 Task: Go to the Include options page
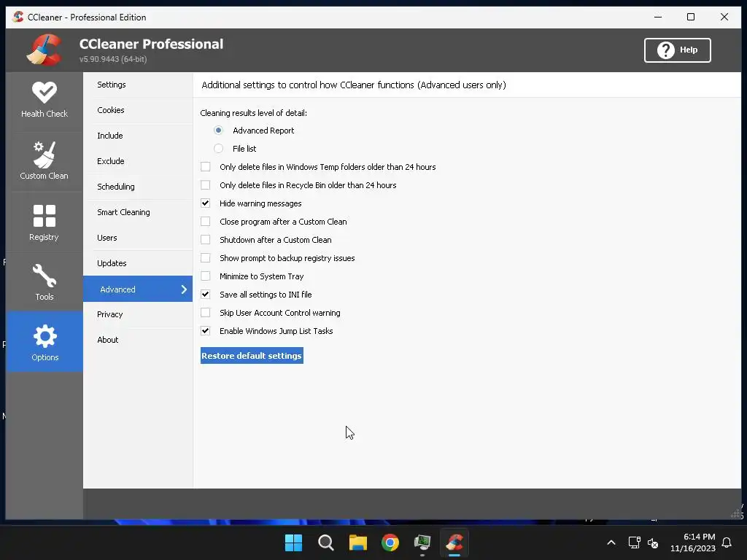point(138,136)
